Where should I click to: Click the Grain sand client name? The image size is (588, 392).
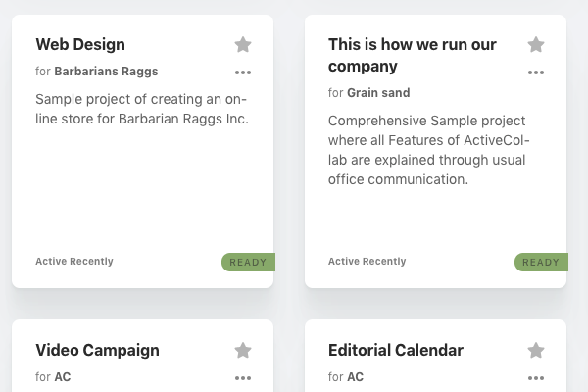click(378, 93)
